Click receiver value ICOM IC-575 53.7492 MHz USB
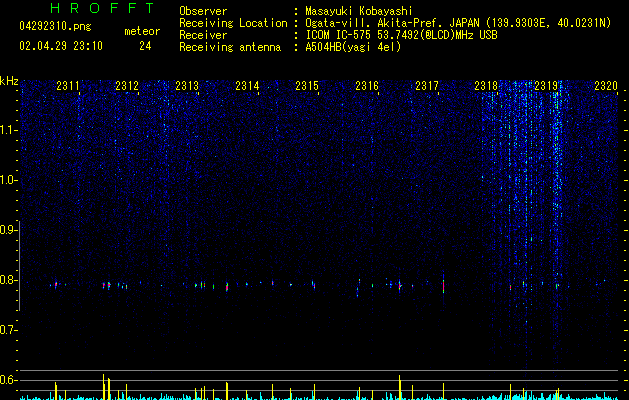The height and width of the screenshot is (400, 629). pyautogui.click(x=401, y=35)
